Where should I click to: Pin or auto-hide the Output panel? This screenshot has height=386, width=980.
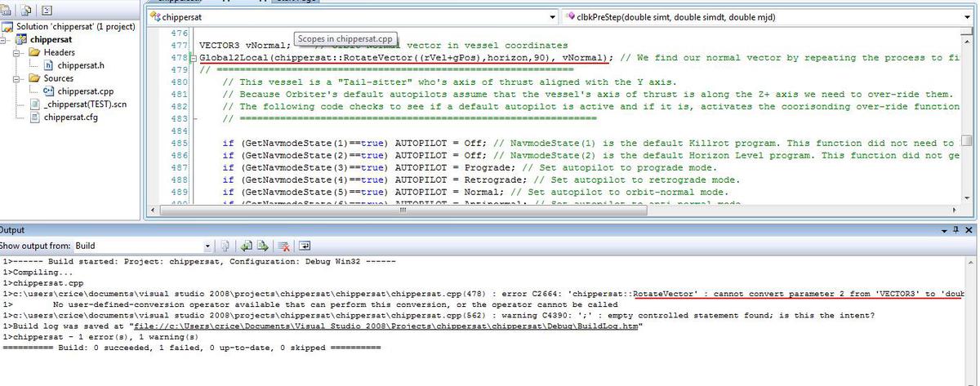(x=957, y=230)
